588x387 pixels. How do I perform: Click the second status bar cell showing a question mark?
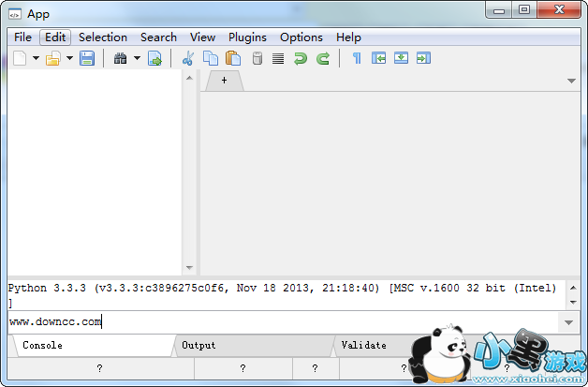pos(243,368)
